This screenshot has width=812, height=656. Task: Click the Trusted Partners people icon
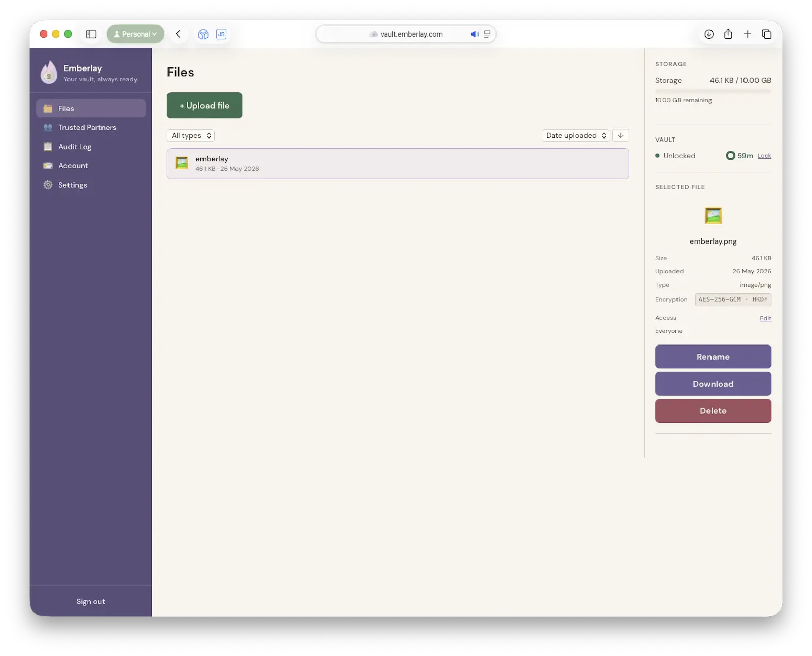click(x=48, y=127)
